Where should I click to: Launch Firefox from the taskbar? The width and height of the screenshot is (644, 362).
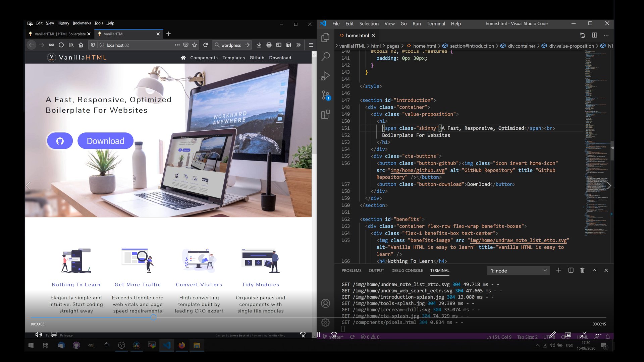[182, 345]
